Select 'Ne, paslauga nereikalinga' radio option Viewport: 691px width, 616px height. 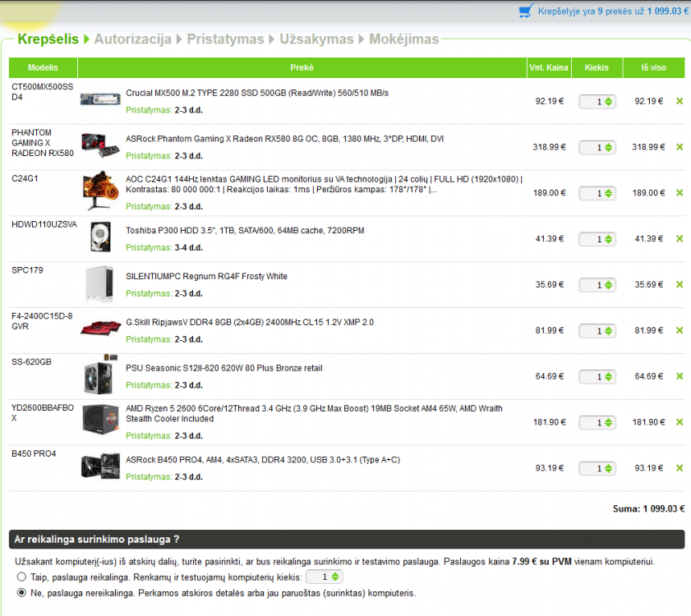[x=21, y=593]
